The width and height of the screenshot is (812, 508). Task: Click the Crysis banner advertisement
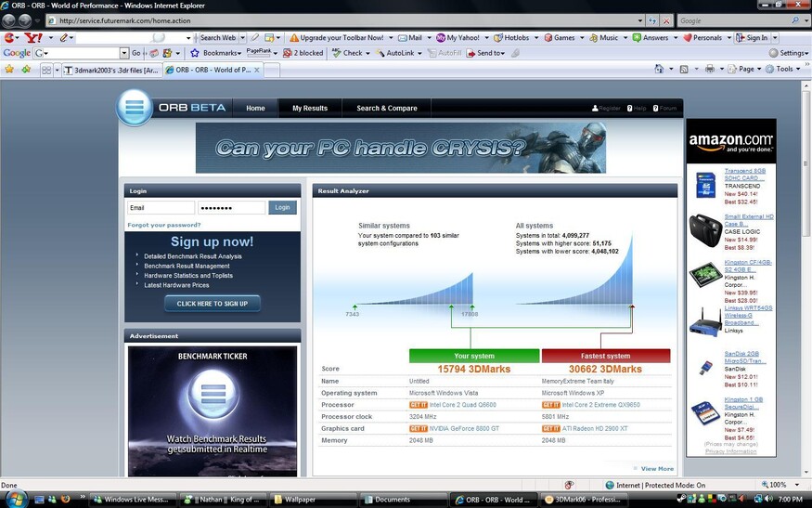click(400, 148)
